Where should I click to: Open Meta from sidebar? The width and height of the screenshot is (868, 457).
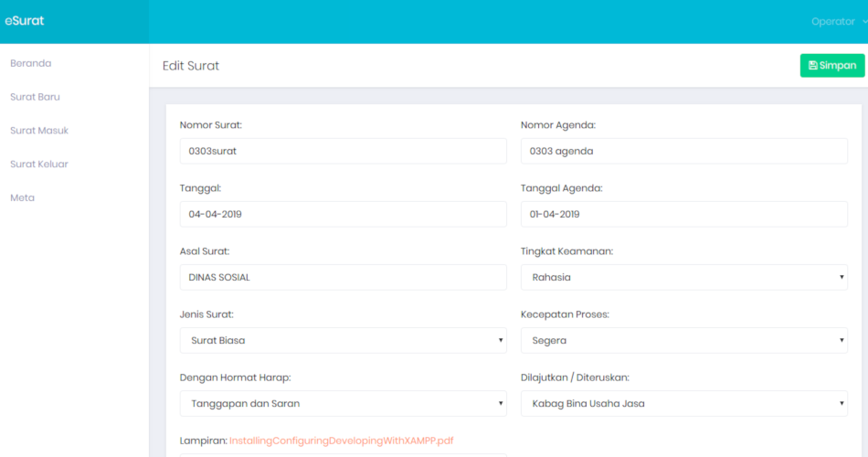[22, 197]
